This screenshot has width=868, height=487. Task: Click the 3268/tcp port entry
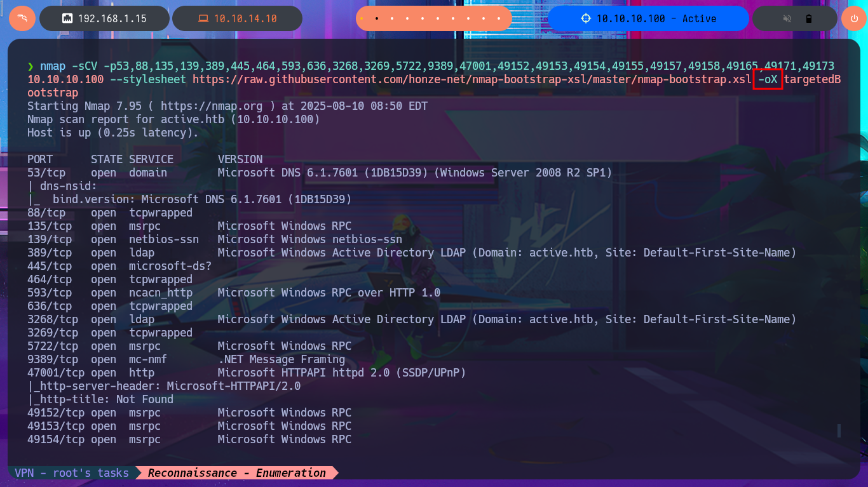(x=53, y=319)
